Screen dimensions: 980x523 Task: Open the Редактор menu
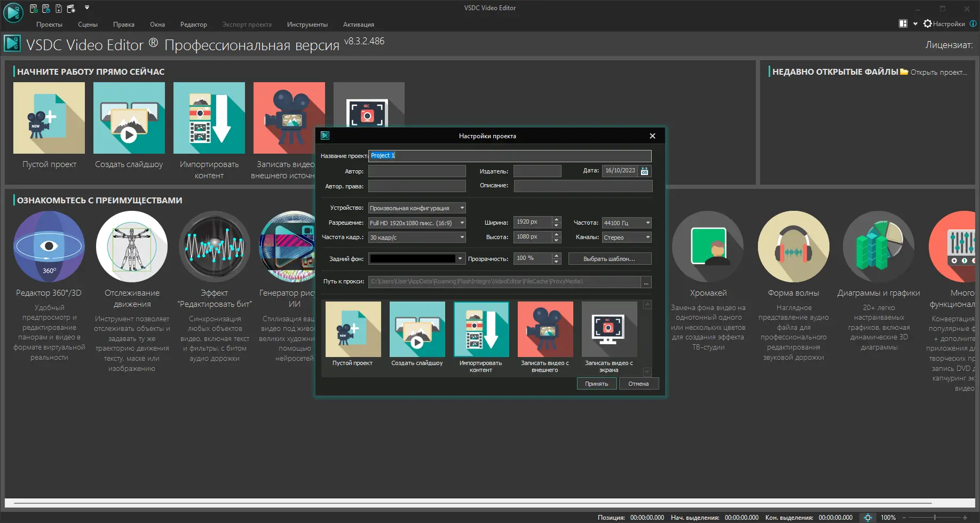[x=193, y=25]
